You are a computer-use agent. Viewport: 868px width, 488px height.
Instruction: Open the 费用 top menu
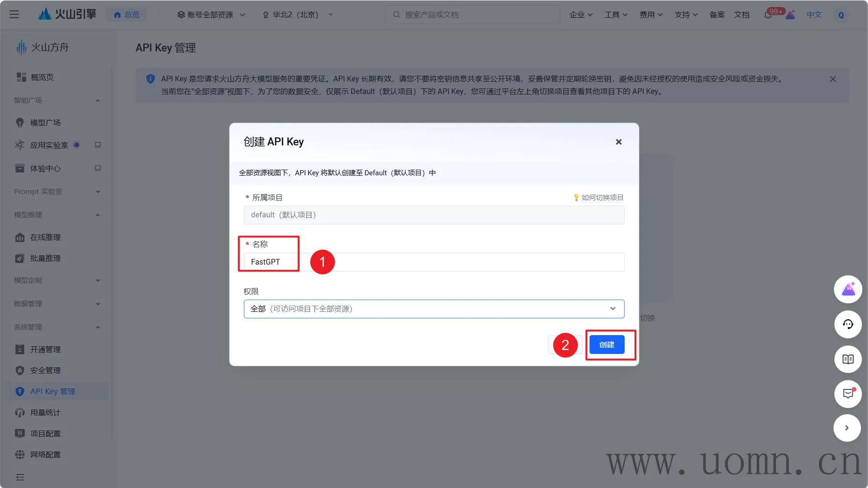(x=651, y=15)
